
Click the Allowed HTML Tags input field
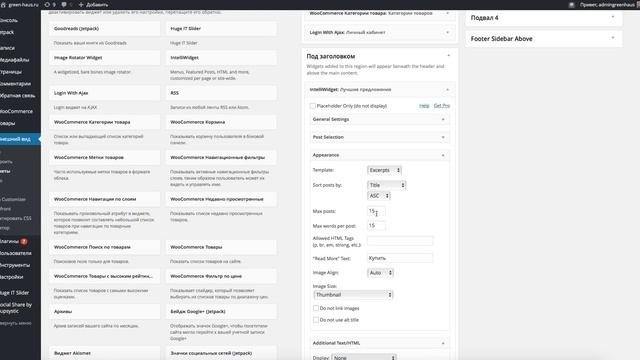click(400, 241)
